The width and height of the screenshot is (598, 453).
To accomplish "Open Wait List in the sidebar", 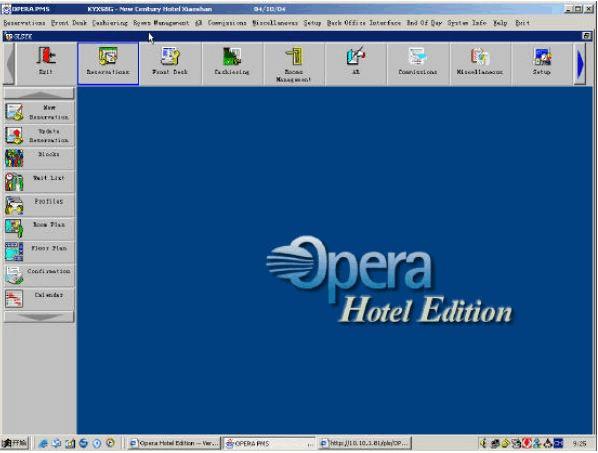I will pos(39,182).
